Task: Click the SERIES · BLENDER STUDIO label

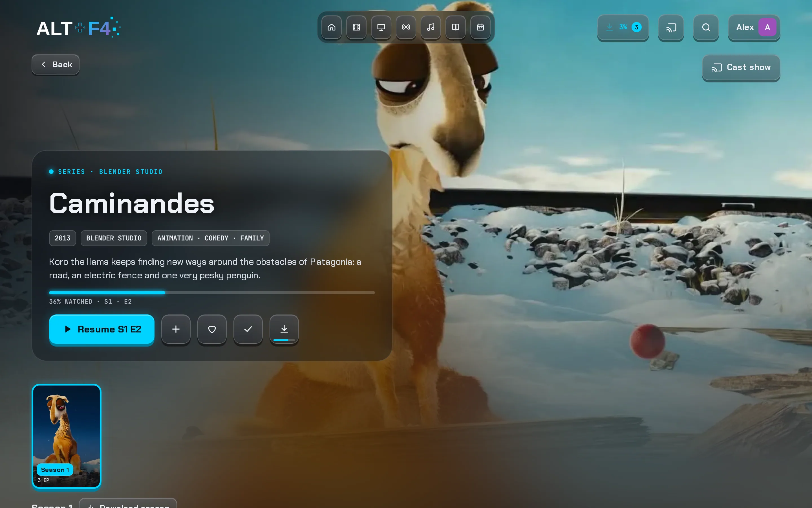Action: 110,172
